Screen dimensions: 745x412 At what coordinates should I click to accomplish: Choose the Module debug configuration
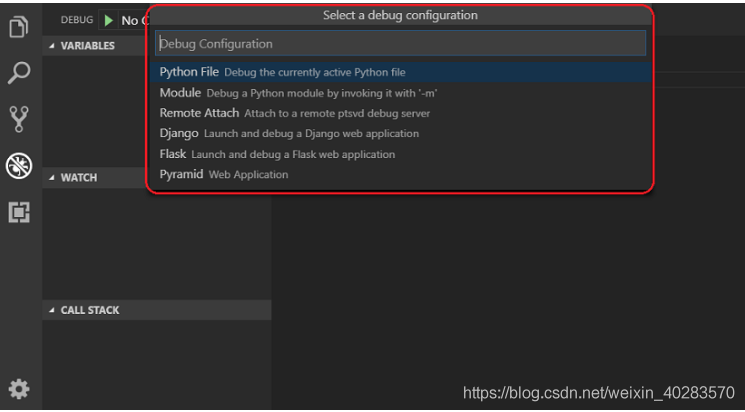181,93
